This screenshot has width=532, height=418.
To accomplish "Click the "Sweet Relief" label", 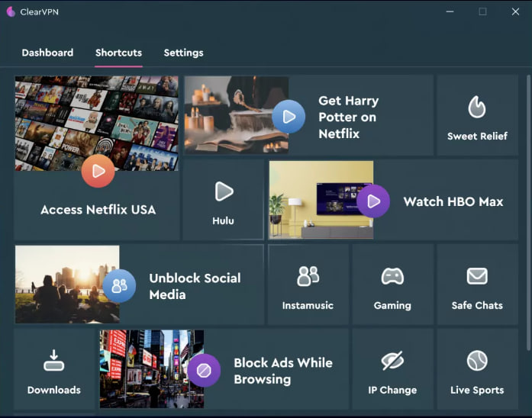I will pos(477,137).
